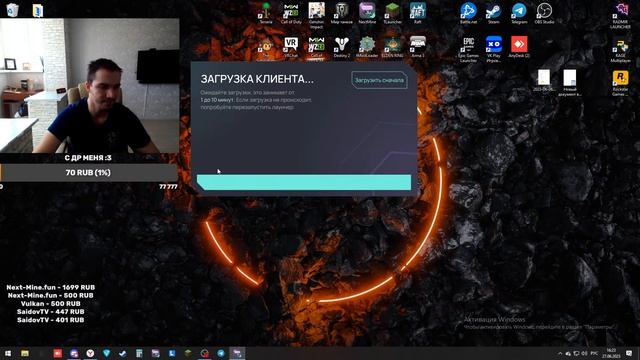The image size is (640, 360).
Task: Click the Steam icon in the taskbar
Action: click(x=123, y=353)
